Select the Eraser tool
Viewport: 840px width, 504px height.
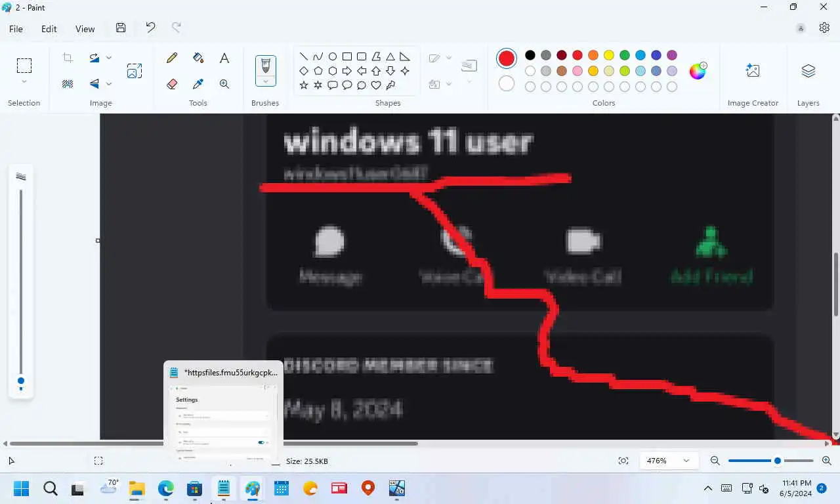[172, 84]
